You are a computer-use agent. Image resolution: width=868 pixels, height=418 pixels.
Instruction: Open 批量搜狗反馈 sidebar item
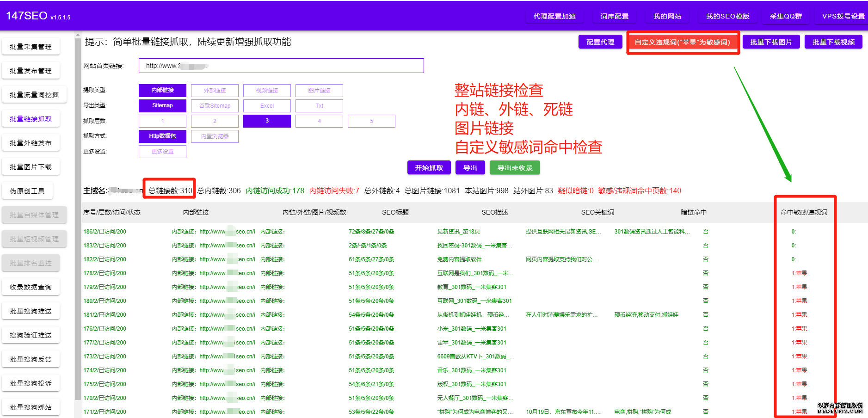[31, 359]
